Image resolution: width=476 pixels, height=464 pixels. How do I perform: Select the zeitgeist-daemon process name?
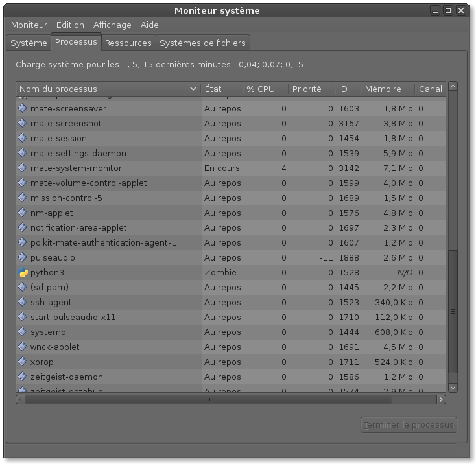pos(67,377)
